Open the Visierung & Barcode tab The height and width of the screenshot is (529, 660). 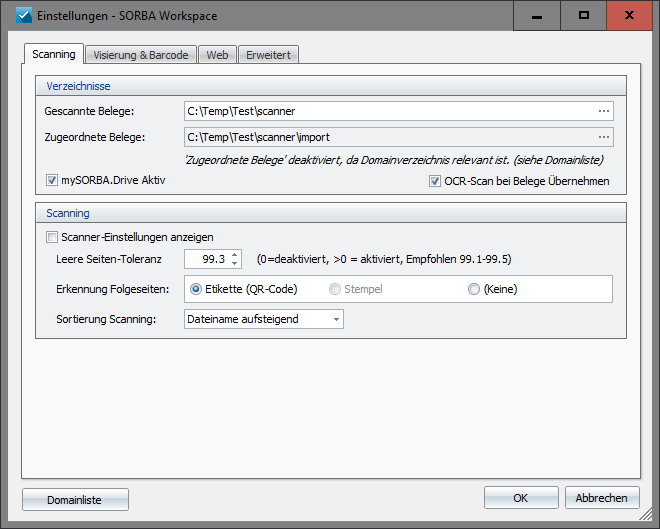[141, 55]
